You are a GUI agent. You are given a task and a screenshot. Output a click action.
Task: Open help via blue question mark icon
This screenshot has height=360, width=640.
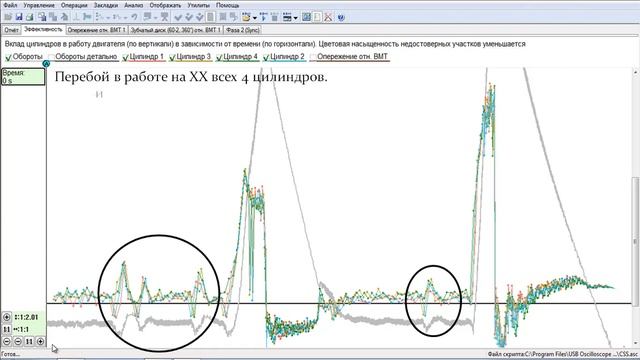pos(341,17)
